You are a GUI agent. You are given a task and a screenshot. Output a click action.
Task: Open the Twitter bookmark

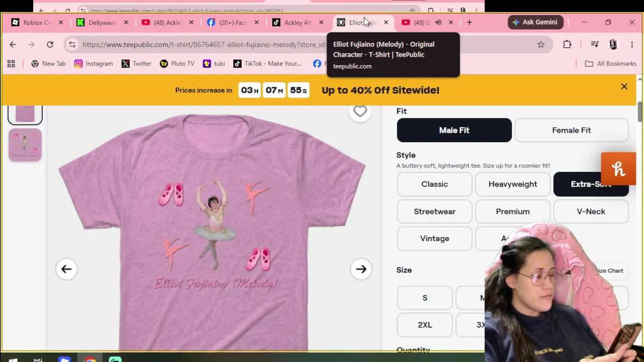[136, 63]
